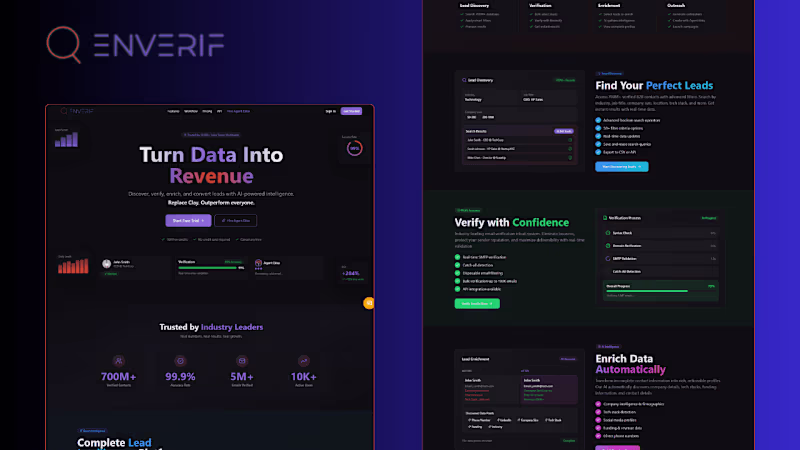Open the Job Title field
This screenshot has width=800, height=450.
549,97
